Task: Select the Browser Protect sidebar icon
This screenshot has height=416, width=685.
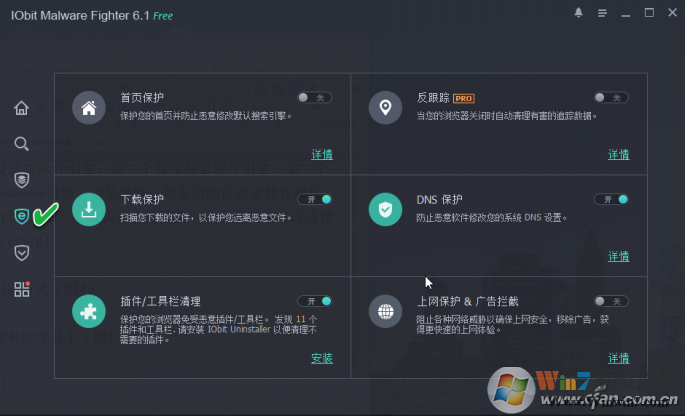Action: coord(21,216)
